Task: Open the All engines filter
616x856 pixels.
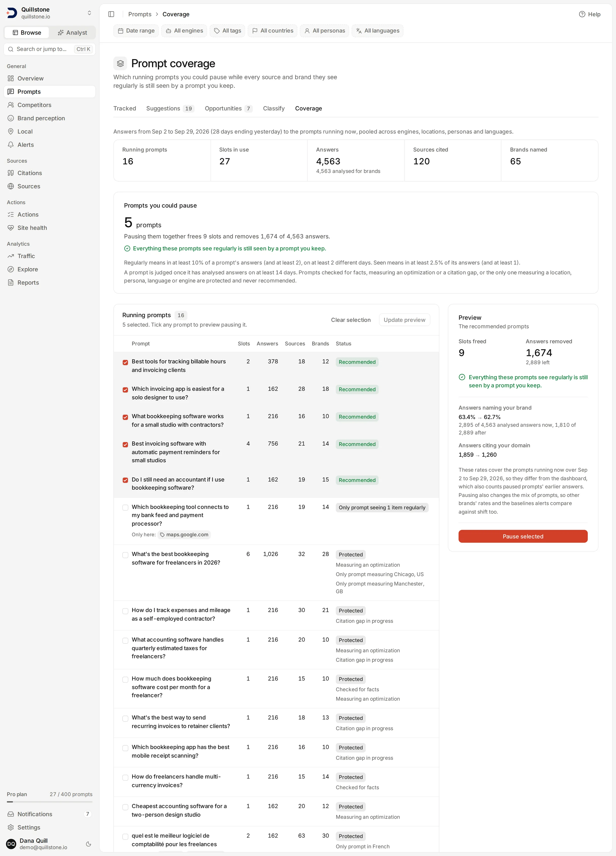Action: (184, 31)
